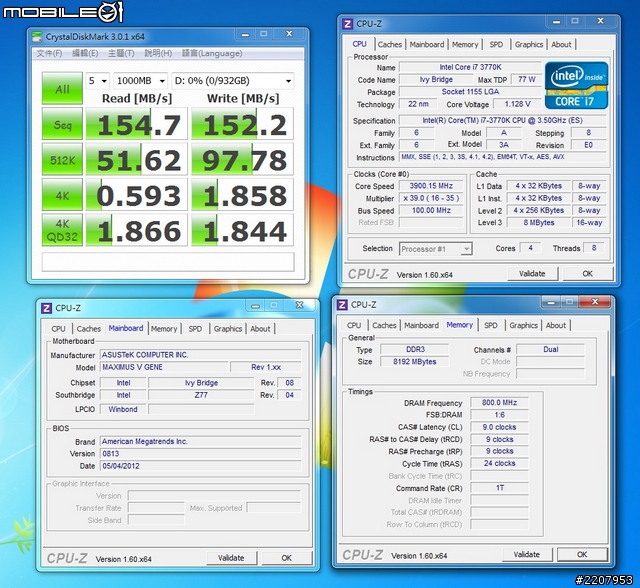Click the empty status field in CrystalDiskMark
The height and width of the screenshot is (588, 640).
pyautogui.click(x=168, y=261)
